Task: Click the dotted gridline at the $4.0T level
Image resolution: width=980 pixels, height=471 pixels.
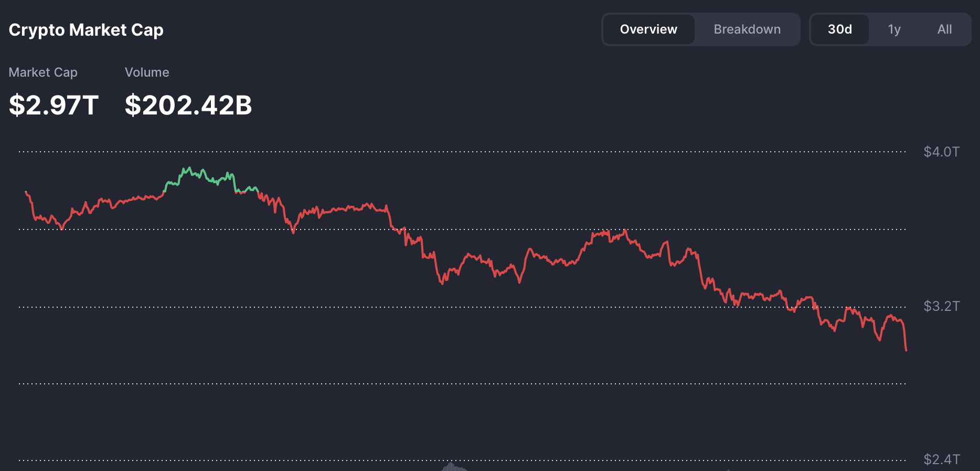Action: [462, 152]
